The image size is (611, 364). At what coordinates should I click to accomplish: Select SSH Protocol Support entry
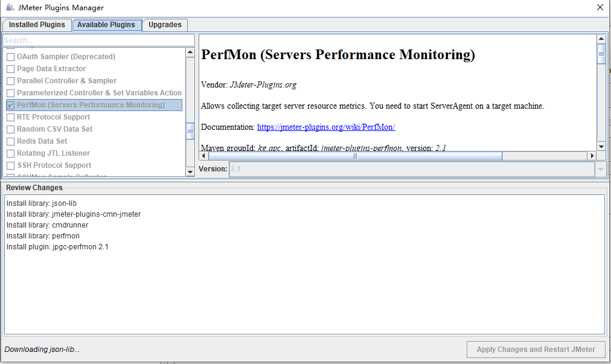54,165
